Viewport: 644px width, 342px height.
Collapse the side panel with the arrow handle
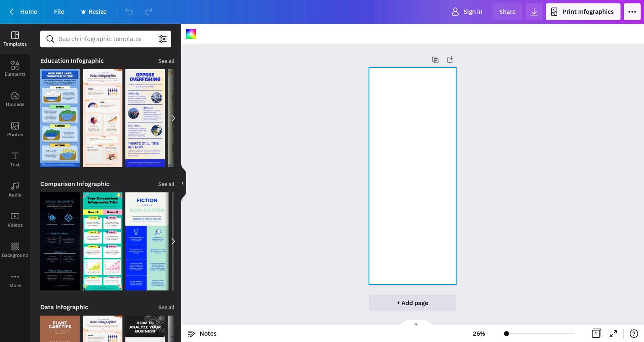pyautogui.click(x=183, y=183)
